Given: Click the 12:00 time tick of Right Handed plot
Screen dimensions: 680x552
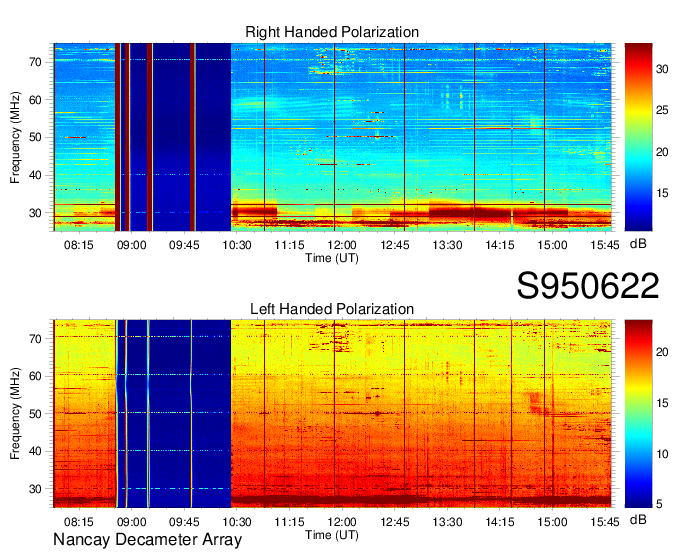Looking at the screenshot, I should (x=342, y=245).
